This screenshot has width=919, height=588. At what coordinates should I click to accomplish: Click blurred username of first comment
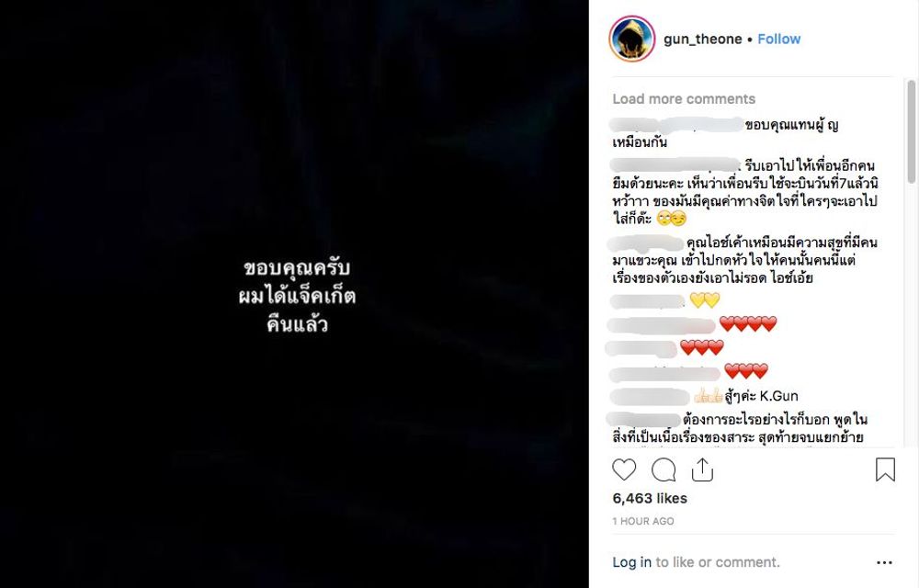(676, 125)
